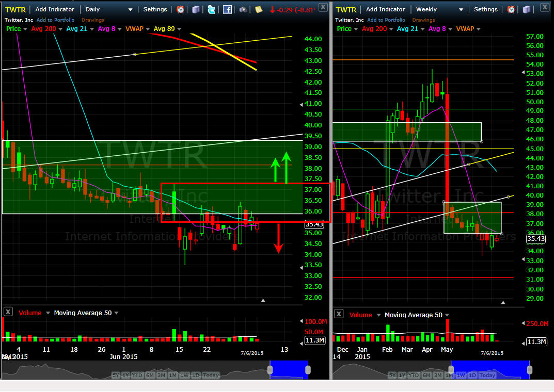The width and height of the screenshot is (554, 392).
Task: Click Add to Portfolio link in Daily chart
Action: tap(55, 20)
